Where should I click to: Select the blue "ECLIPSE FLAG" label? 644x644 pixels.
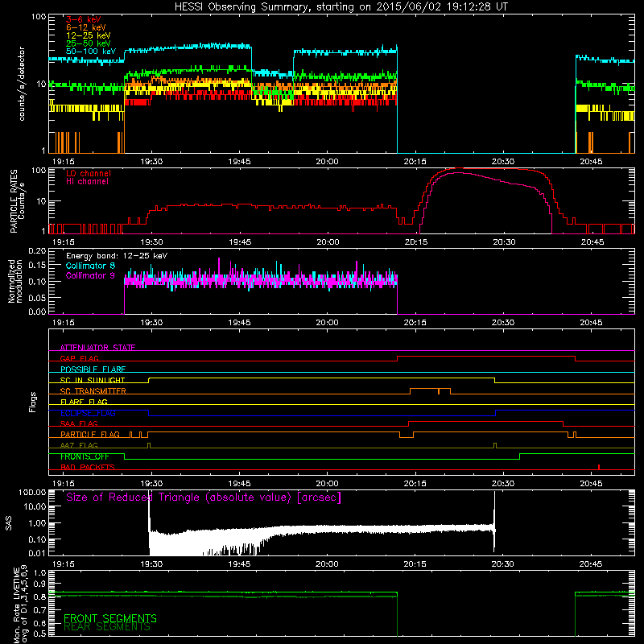[88, 413]
